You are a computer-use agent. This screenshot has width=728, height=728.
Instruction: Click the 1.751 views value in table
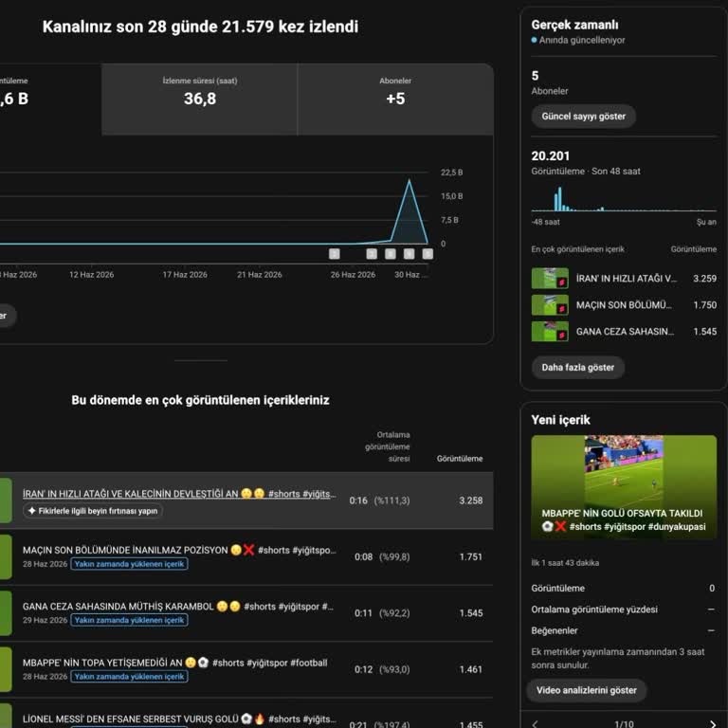[x=471, y=556]
